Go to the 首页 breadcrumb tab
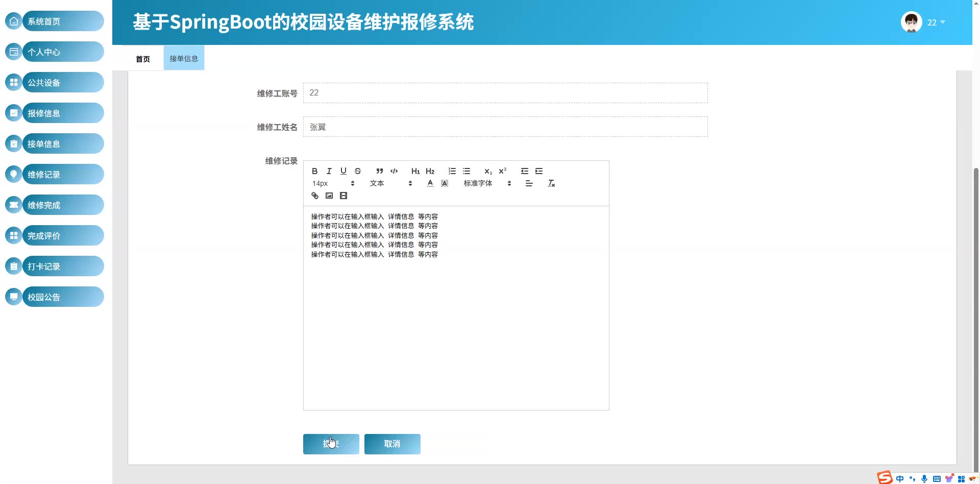Image resolution: width=980 pixels, height=484 pixels. 143,59
